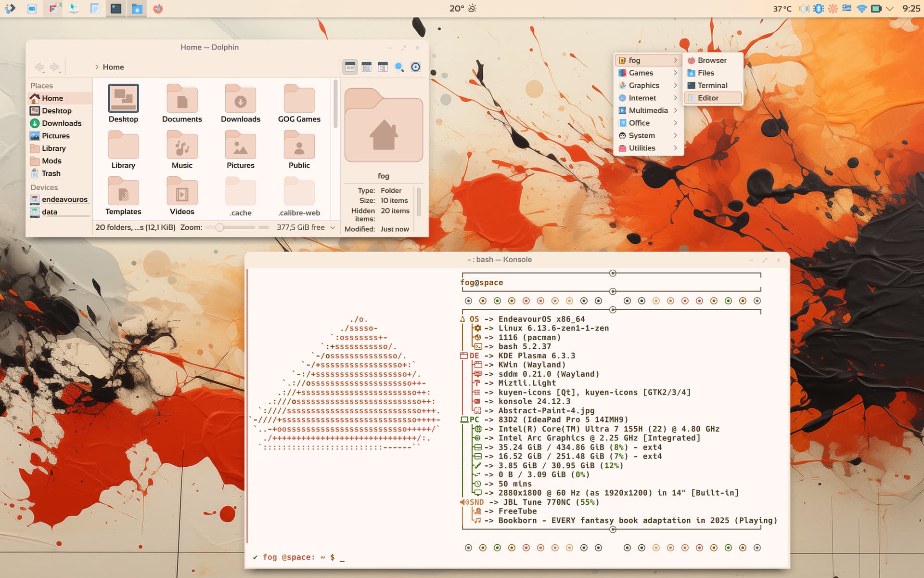This screenshot has height=578, width=924.
Task: Expand the Games submenu
Action: (649, 73)
